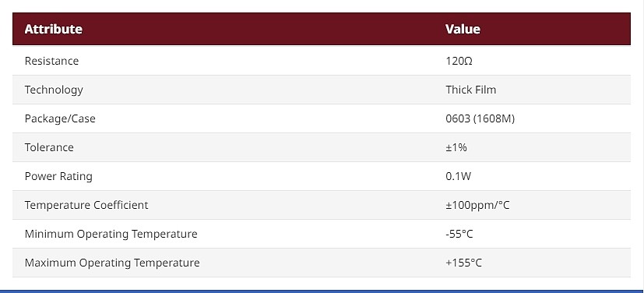Click the 0.1W power value
644x293 pixels.
(459, 176)
